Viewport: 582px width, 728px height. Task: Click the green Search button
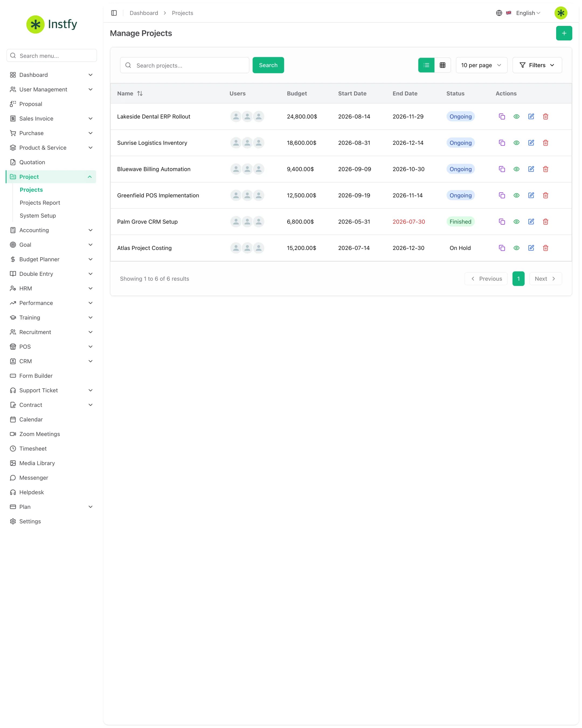point(268,65)
